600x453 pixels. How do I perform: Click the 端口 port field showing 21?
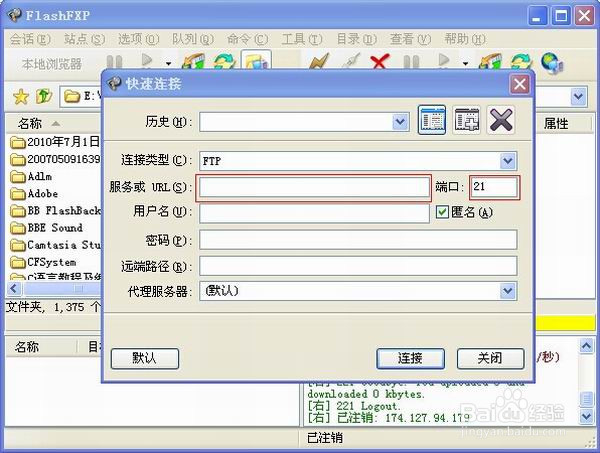coord(494,187)
